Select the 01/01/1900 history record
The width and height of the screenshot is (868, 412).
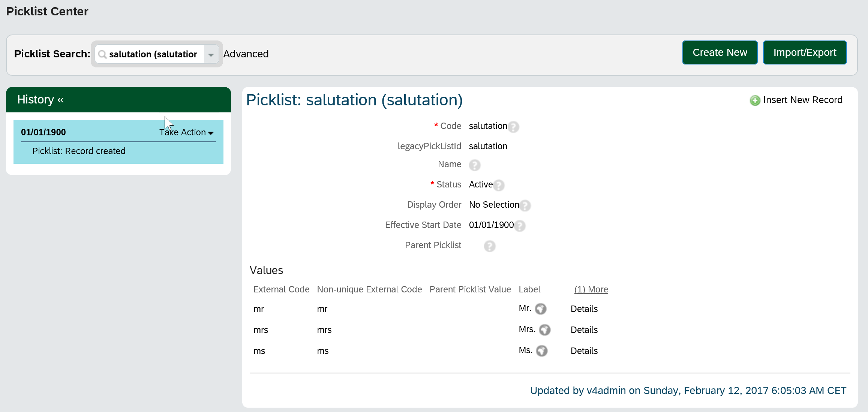click(43, 132)
